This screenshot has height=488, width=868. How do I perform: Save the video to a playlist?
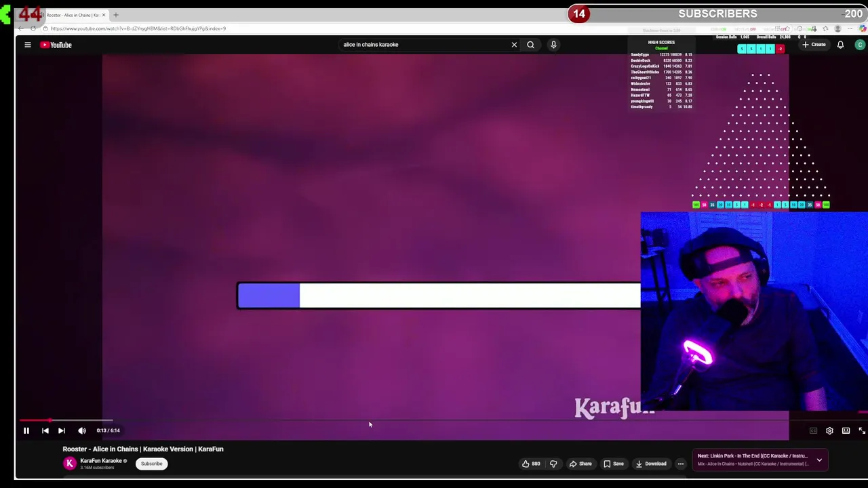click(x=614, y=464)
